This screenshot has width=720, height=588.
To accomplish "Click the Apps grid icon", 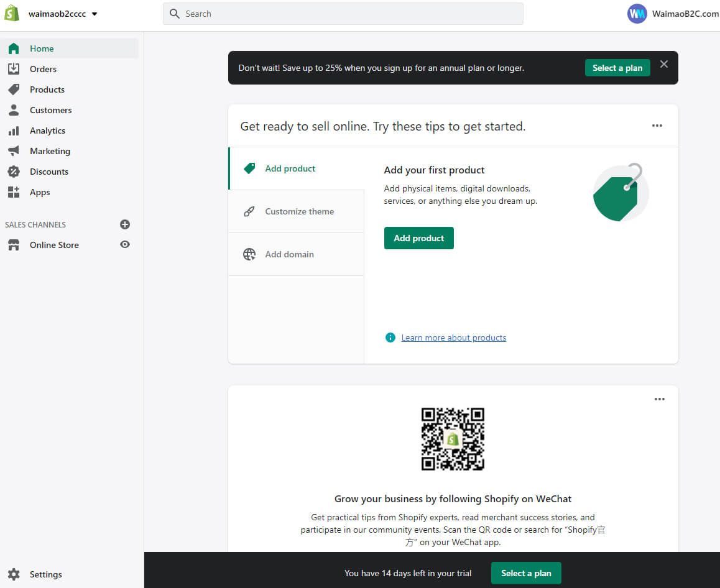I will 14,192.
